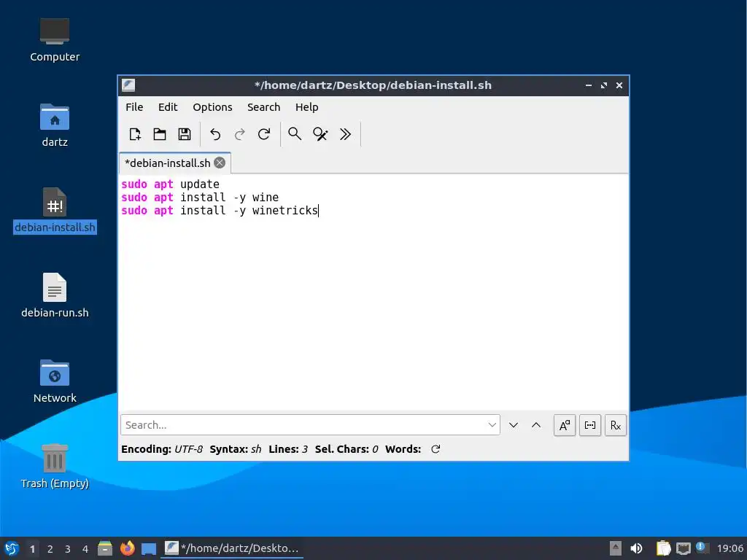This screenshot has height=560, width=747.
Task: Find previous match with up chevron
Action: pos(536,425)
